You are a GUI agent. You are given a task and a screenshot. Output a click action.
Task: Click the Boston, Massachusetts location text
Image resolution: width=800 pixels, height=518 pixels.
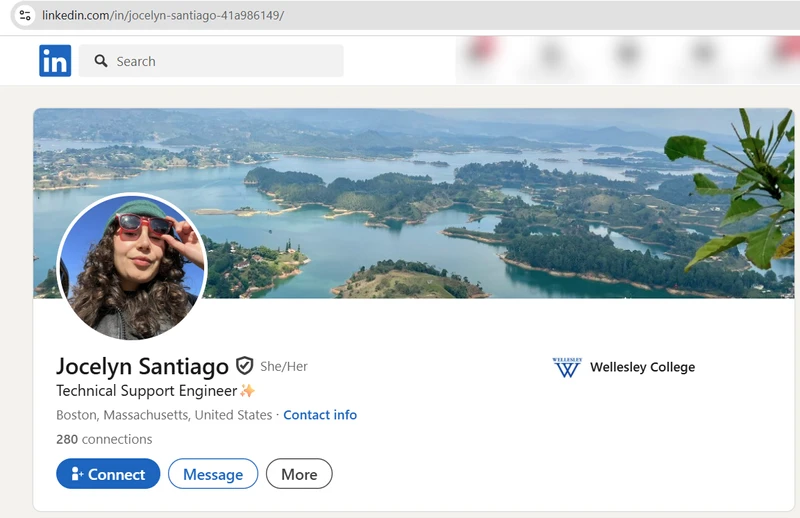[164, 415]
